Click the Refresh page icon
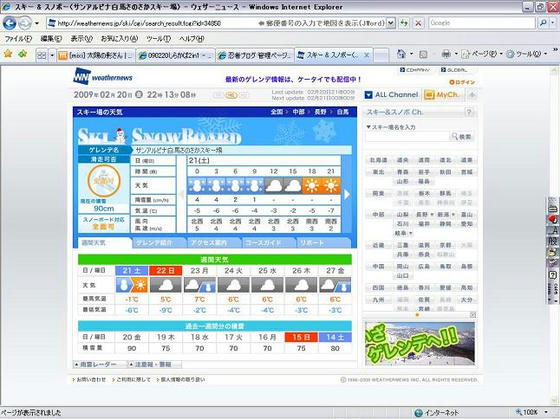 tap(404, 23)
